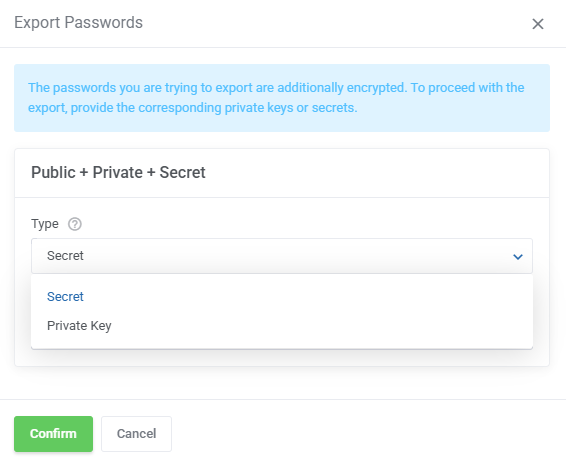
Task: Click the question-mark help icon beside Type
Action: click(x=75, y=224)
